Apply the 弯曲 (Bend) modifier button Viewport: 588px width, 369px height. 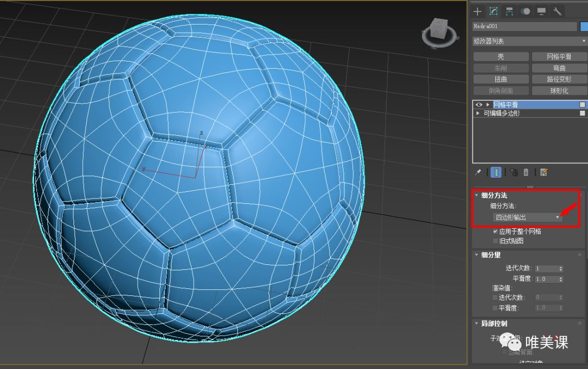click(x=559, y=67)
